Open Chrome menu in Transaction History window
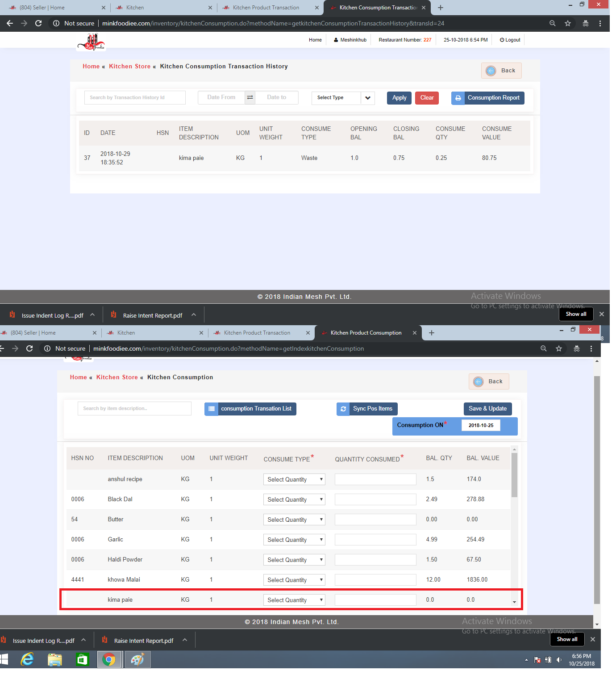 click(600, 23)
